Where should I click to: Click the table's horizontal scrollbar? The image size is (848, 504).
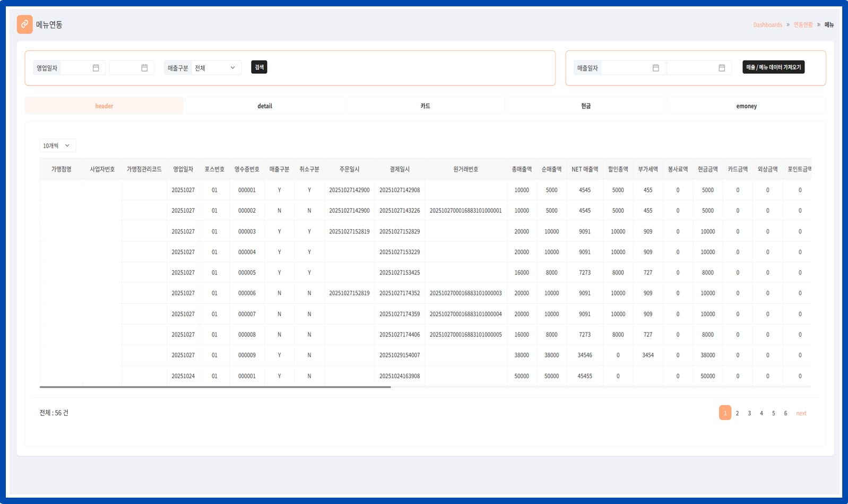215,387
